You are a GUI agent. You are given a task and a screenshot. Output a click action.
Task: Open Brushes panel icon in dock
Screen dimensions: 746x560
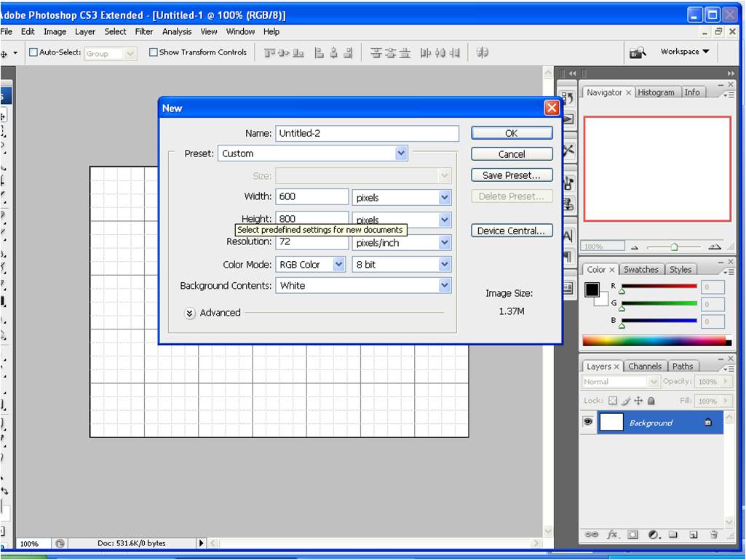tap(568, 183)
